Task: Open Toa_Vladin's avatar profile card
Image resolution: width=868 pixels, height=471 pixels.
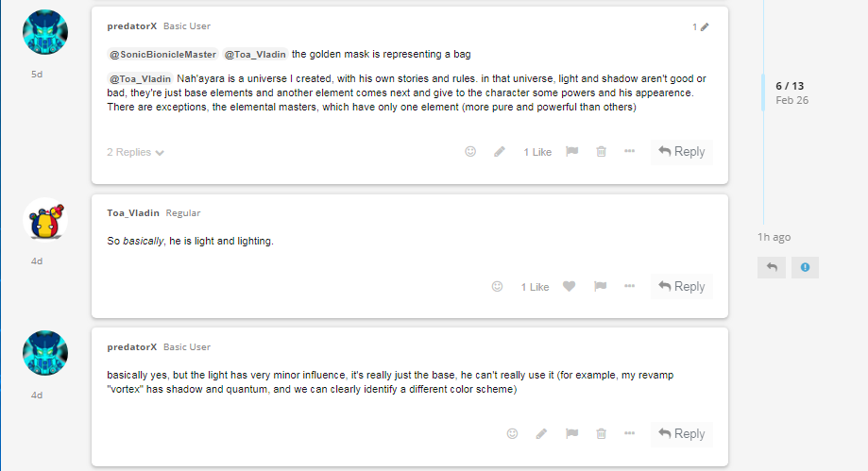Action: tap(44, 220)
